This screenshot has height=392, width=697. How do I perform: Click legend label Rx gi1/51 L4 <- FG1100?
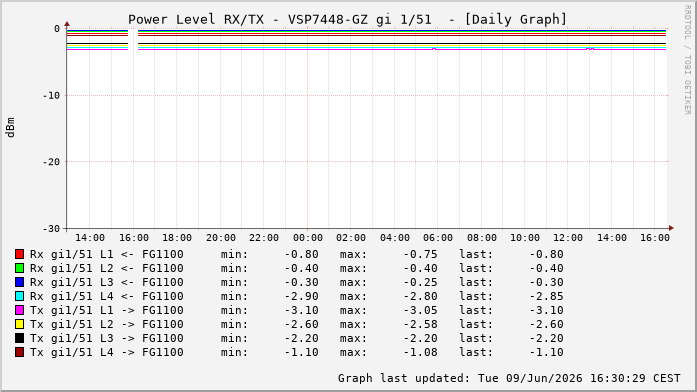[x=107, y=296]
